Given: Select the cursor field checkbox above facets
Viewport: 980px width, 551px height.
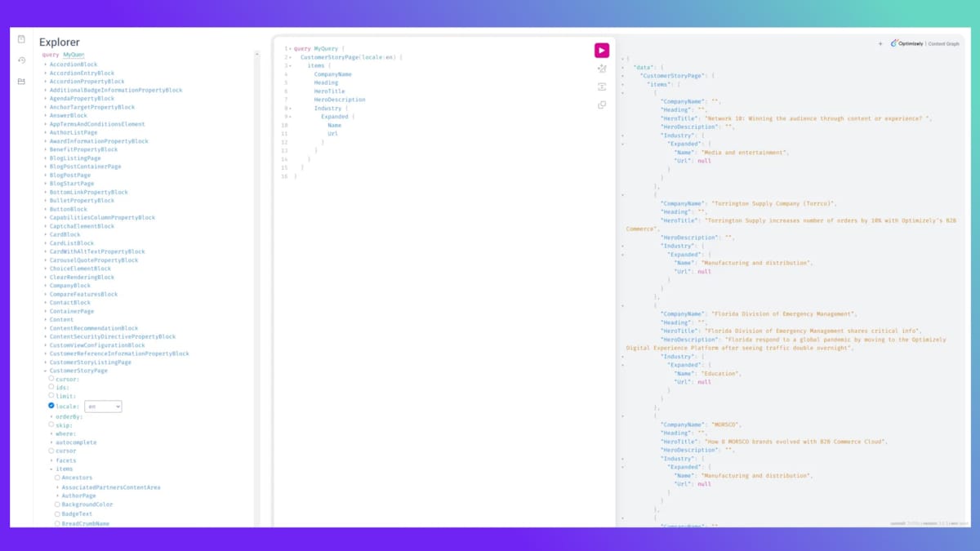Looking at the screenshot, I should pyautogui.click(x=51, y=451).
